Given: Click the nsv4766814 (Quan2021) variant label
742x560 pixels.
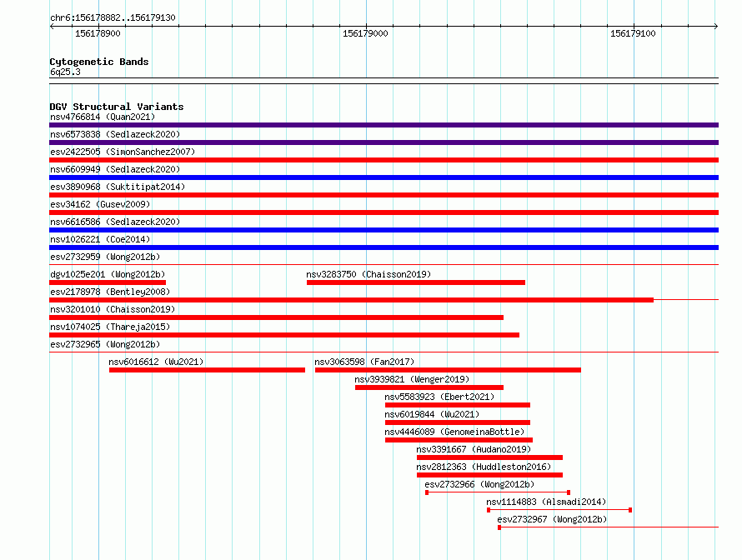Looking at the screenshot, I should pos(103,117).
